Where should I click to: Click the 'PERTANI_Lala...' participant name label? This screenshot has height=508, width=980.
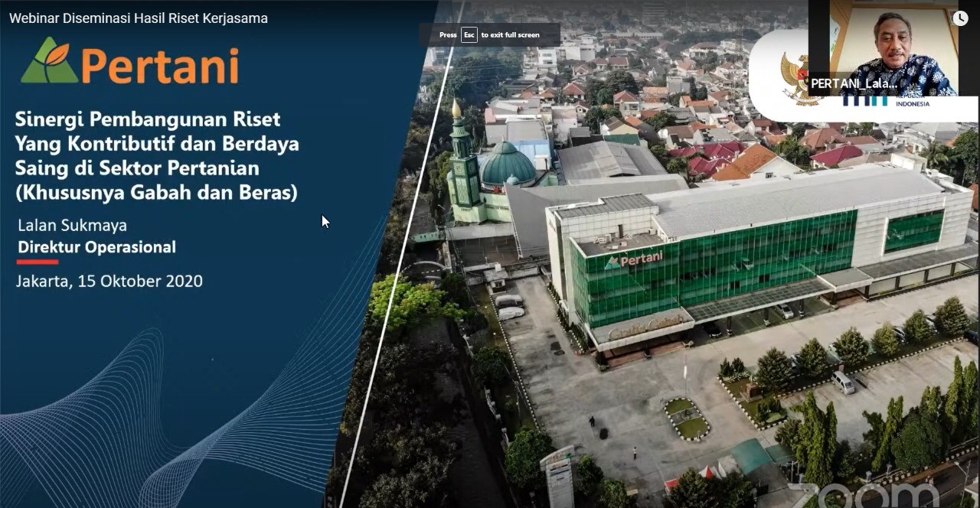(x=854, y=83)
